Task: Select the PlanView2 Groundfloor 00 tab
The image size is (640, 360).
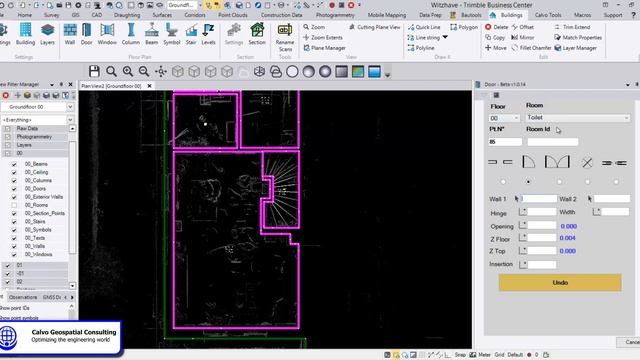Action: 111,86
